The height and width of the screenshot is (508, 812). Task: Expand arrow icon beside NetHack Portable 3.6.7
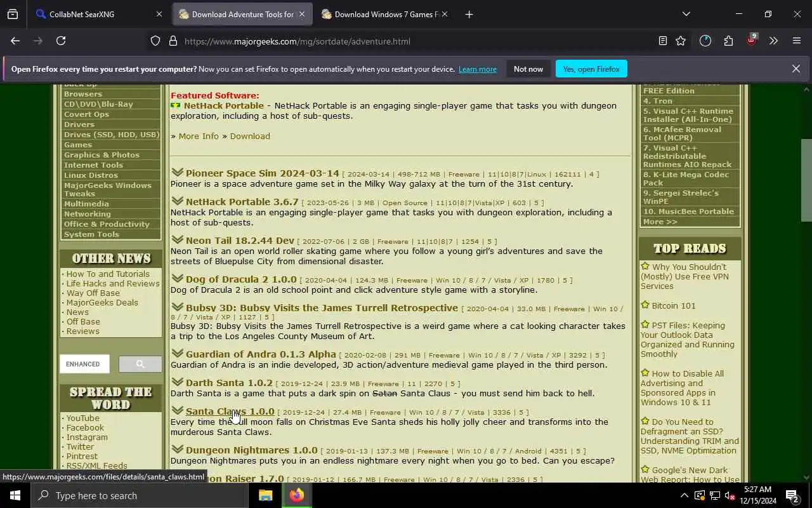pyautogui.click(x=177, y=201)
